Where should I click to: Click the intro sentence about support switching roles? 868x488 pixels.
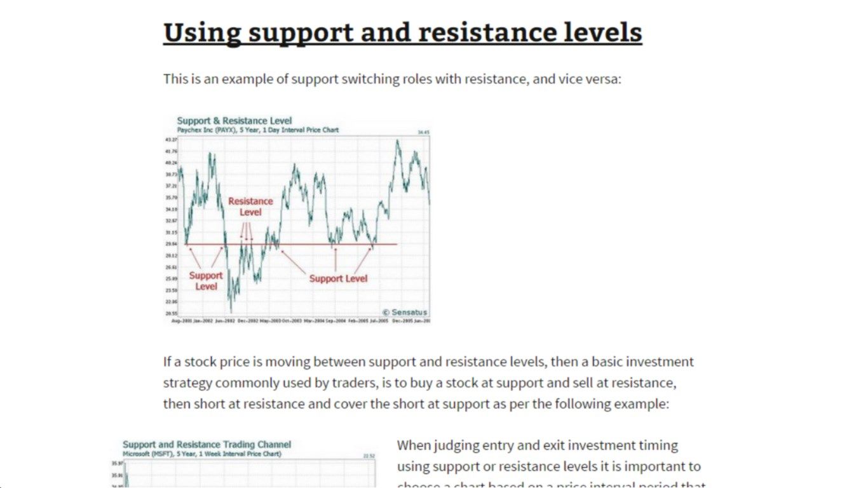point(392,79)
